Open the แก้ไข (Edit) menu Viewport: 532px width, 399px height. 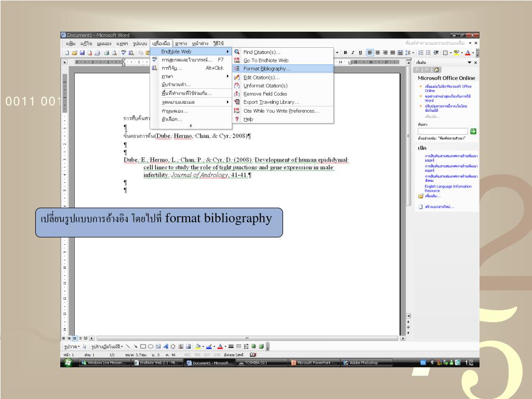86,44
